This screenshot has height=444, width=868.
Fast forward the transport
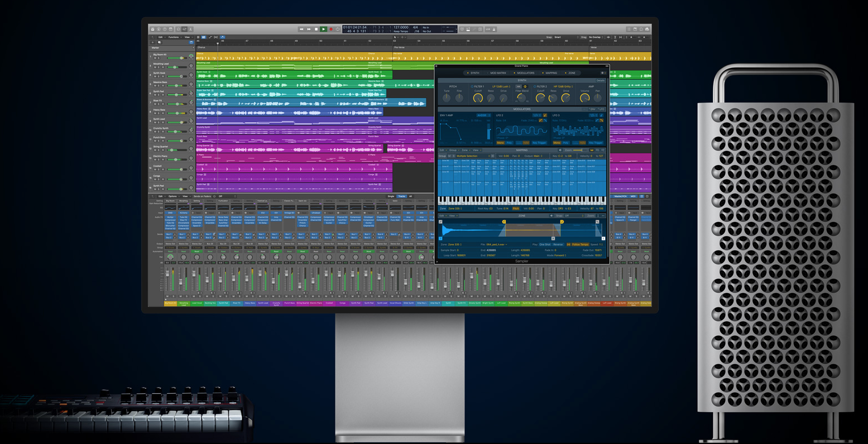coord(309,29)
